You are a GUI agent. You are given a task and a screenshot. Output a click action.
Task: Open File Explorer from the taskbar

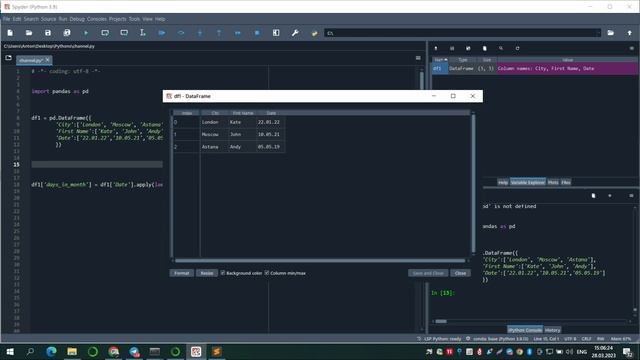(x=72, y=351)
